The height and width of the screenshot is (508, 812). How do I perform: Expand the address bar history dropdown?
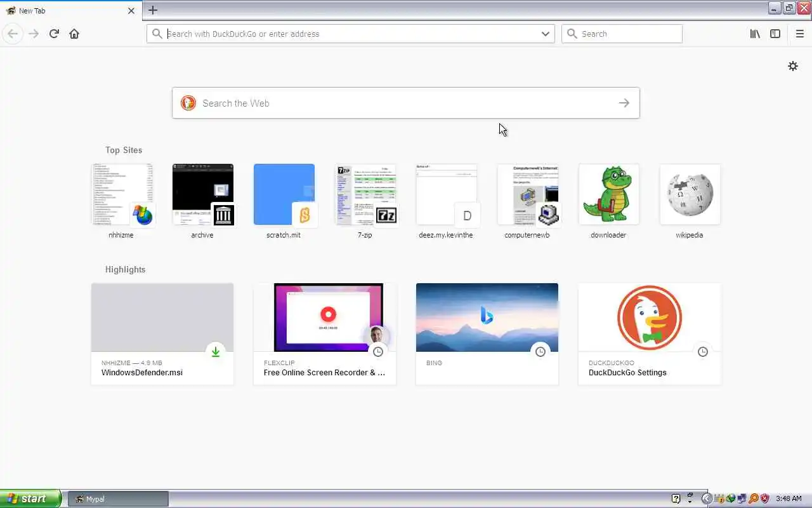[x=545, y=34]
